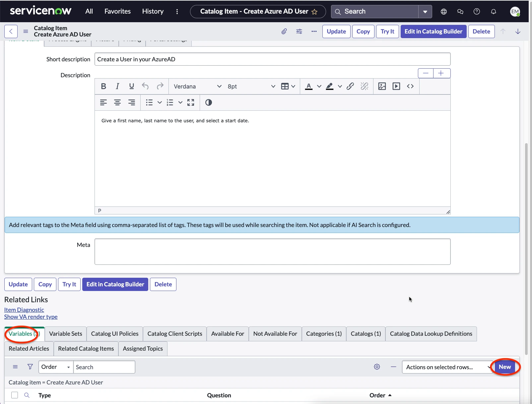Toggle fullscreen mode in the editor
This screenshot has height=404, width=532.
(191, 103)
